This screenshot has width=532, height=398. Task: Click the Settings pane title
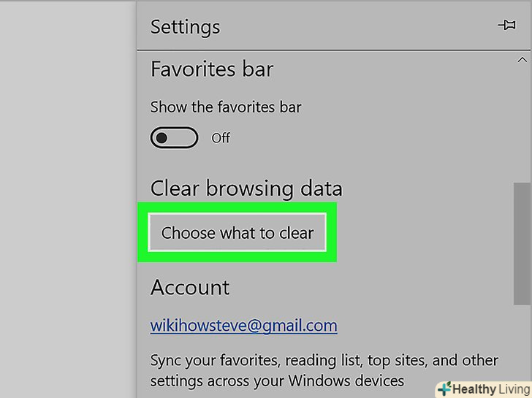tap(185, 27)
